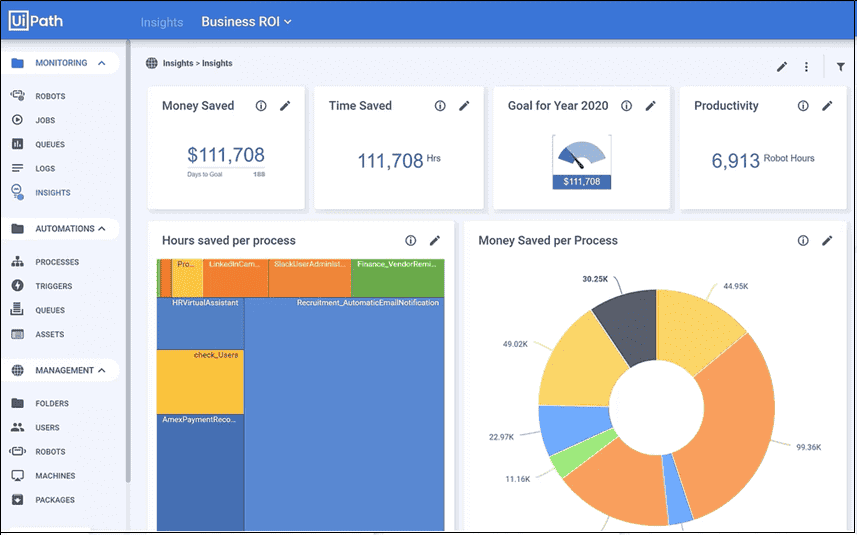Collapse the Automations section
Screen dimensions: 857x535
(102, 228)
